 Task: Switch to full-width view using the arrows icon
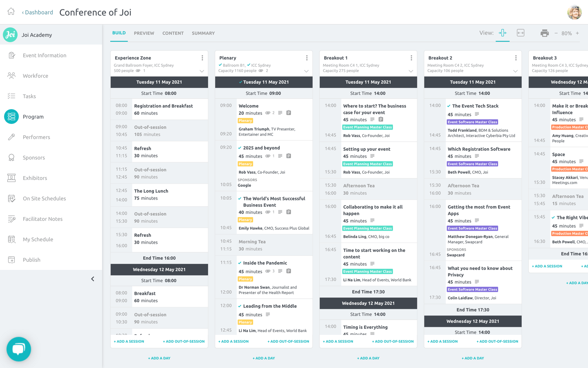520,32
